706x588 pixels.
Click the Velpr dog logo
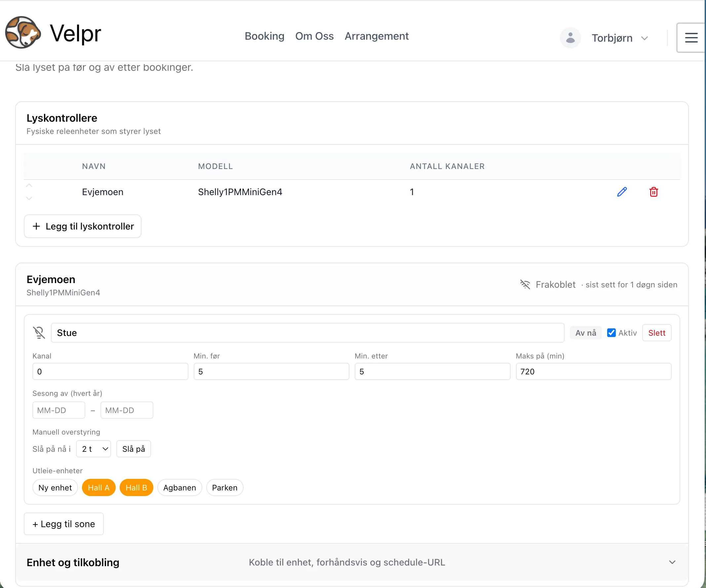coord(23,33)
